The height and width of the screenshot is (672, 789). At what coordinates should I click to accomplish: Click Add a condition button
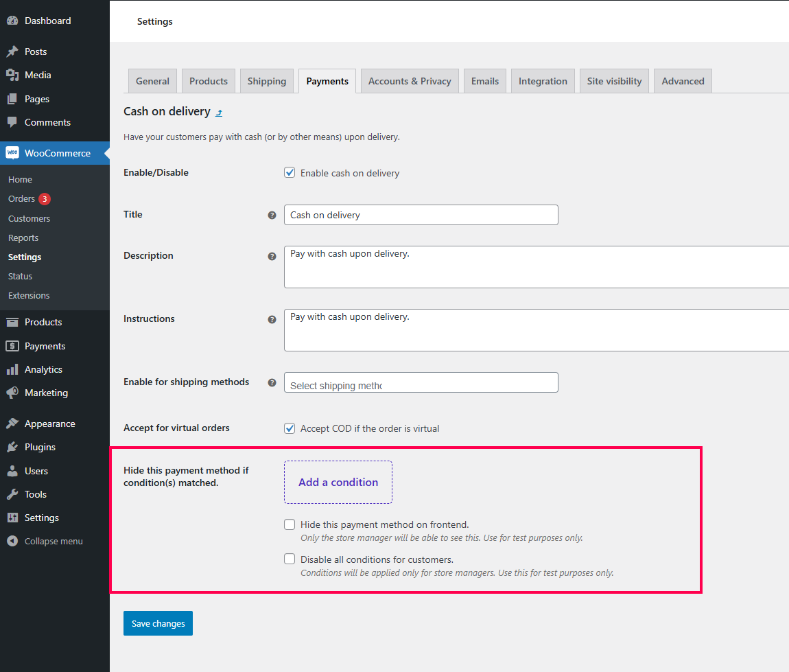338,482
